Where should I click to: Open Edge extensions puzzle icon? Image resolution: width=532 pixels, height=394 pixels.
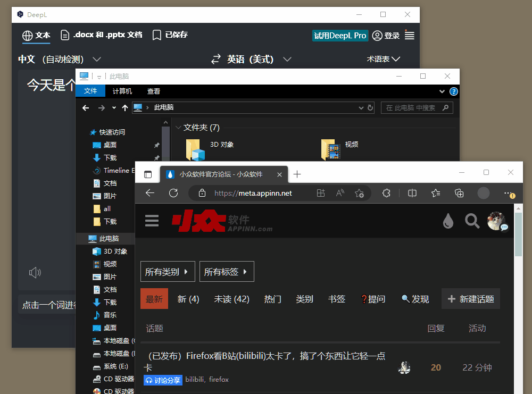387,193
